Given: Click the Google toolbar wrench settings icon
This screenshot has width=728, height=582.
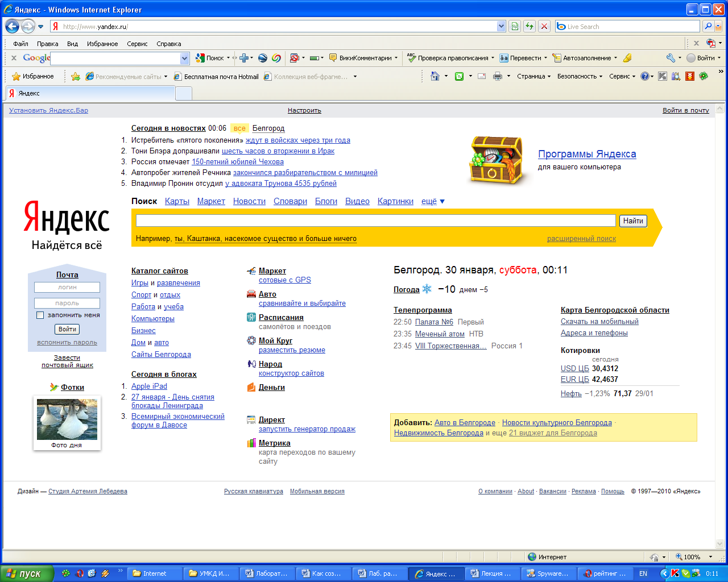Looking at the screenshot, I should 671,58.
